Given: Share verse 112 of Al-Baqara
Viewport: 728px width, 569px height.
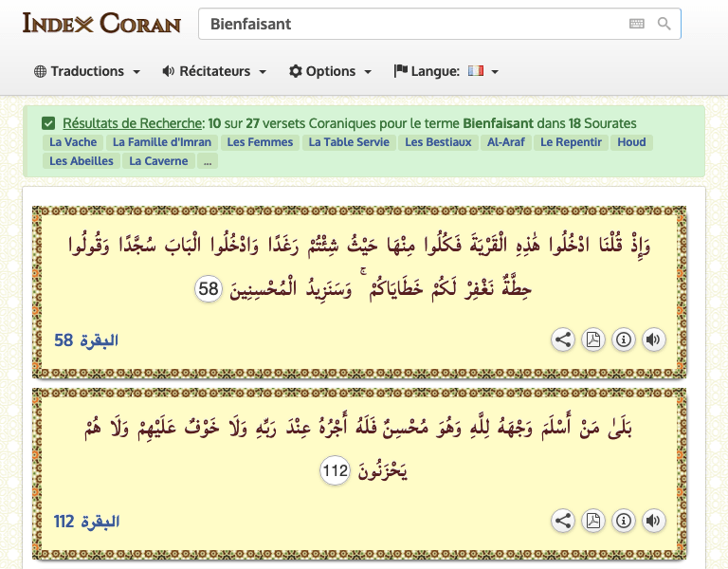Looking at the screenshot, I should click(x=563, y=520).
